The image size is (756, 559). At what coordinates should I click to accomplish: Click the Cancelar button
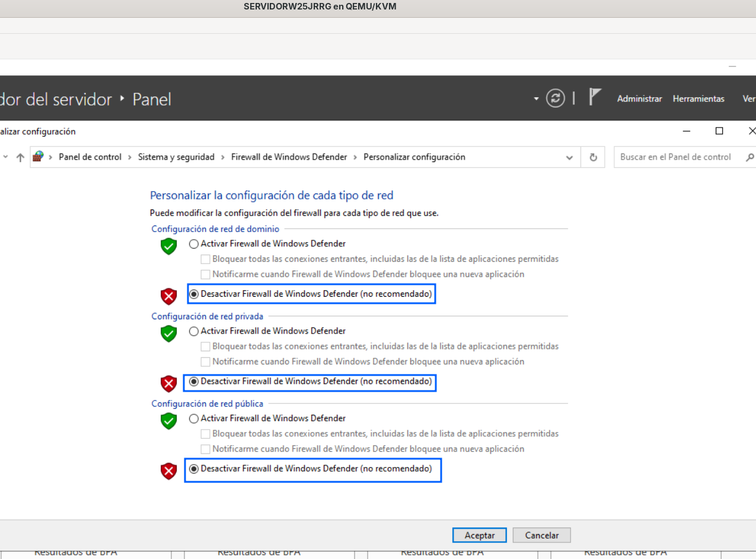(x=541, y=535)
